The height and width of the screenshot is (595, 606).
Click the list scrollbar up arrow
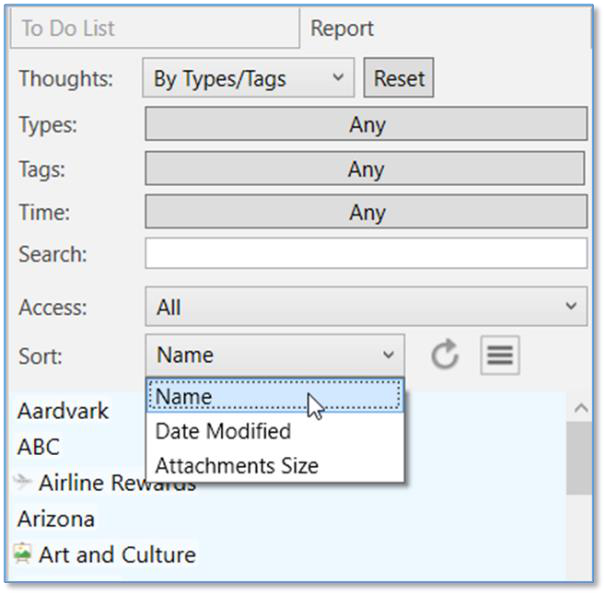577,407
